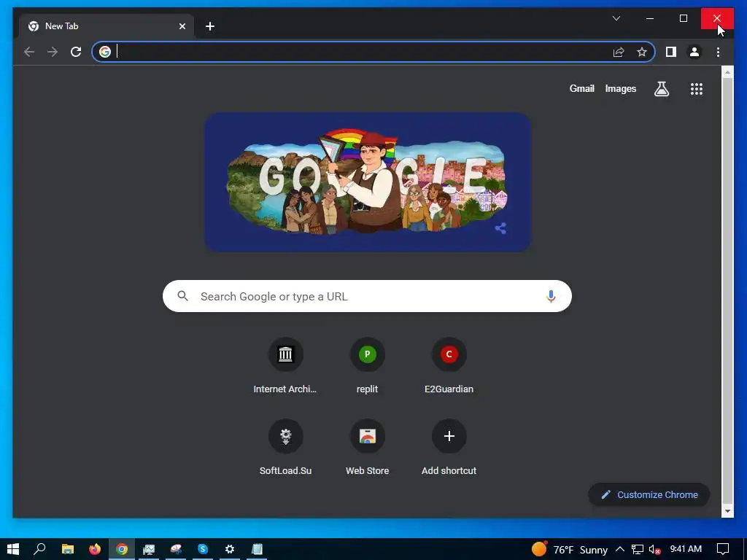Open the Chrome side panel
The width and height of the screenshot is (747, 560).
671,52
